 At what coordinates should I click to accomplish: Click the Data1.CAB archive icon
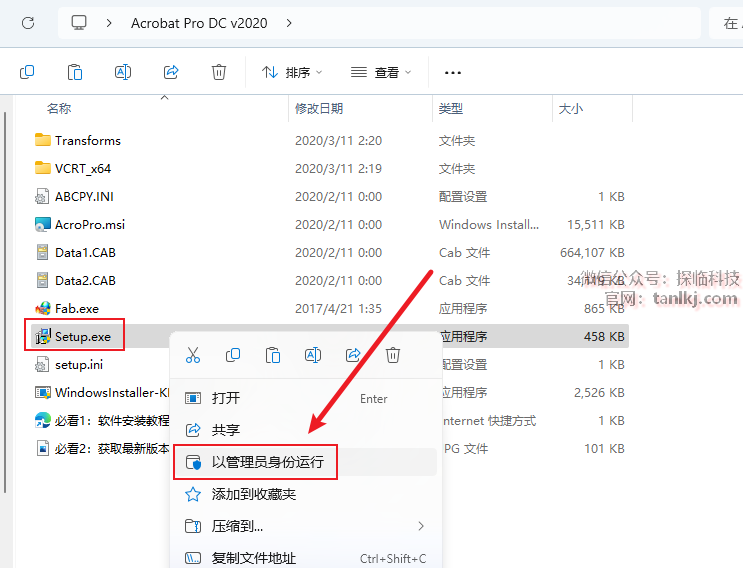pyautogui.click(x=42, y=252)
